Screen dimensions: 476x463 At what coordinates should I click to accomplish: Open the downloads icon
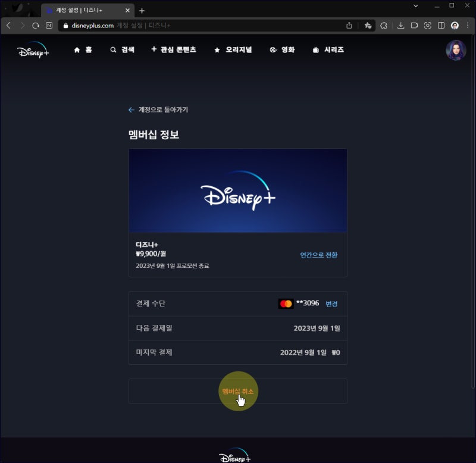pyautogui.click(x=400, y=26)
